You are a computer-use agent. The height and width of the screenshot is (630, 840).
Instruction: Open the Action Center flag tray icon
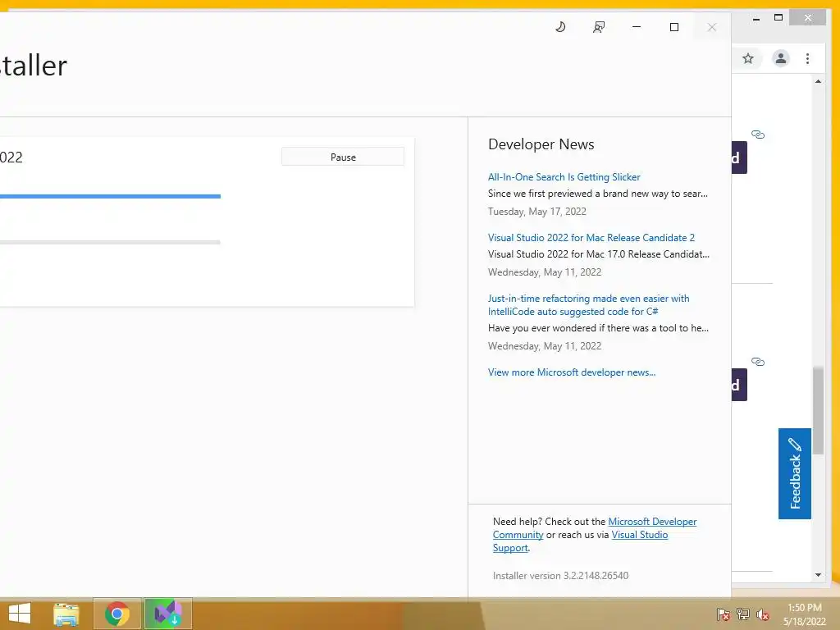724,614
